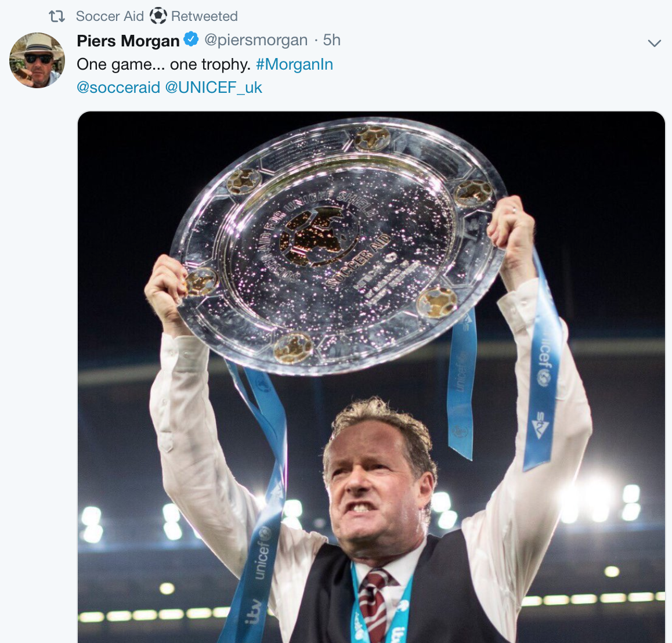This screenshot has height=643, width=672.
Task: Click the soccer ball emoji icon
Action: (158, 16)
